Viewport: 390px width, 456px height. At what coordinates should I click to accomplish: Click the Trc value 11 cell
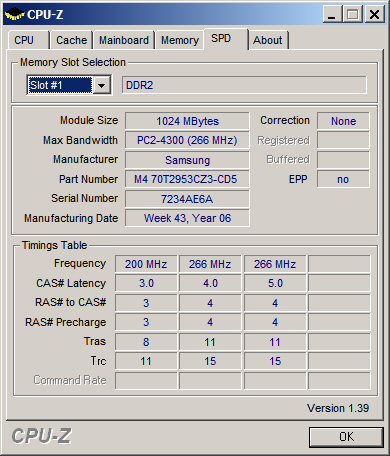[x=146, y=361]
